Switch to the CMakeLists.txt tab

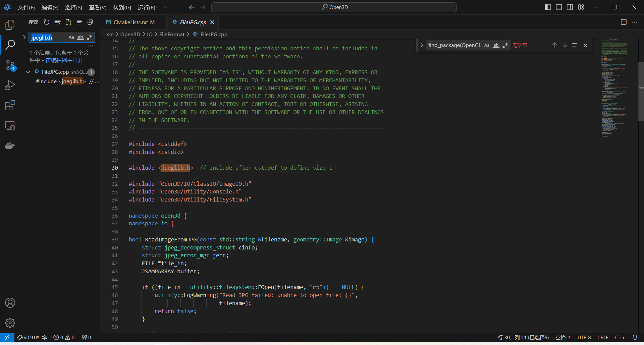130,22
